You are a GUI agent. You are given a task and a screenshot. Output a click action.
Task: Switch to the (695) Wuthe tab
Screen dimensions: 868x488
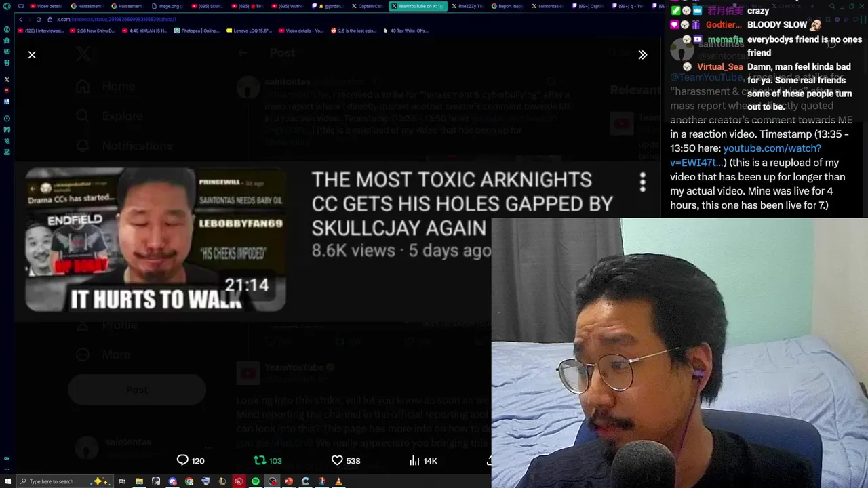point(287,6)
